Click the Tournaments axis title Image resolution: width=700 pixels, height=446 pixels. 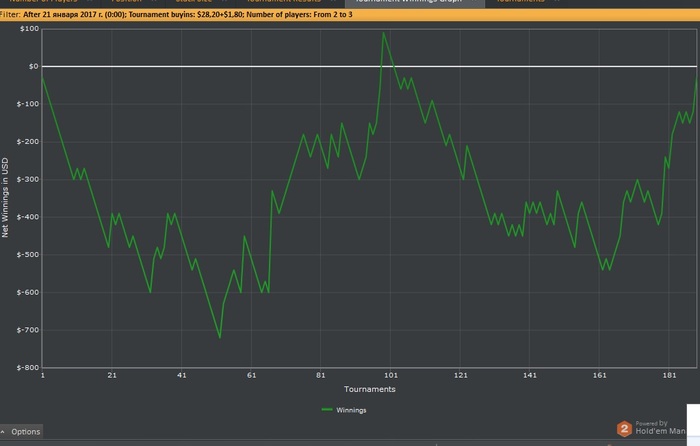point(370,389)
